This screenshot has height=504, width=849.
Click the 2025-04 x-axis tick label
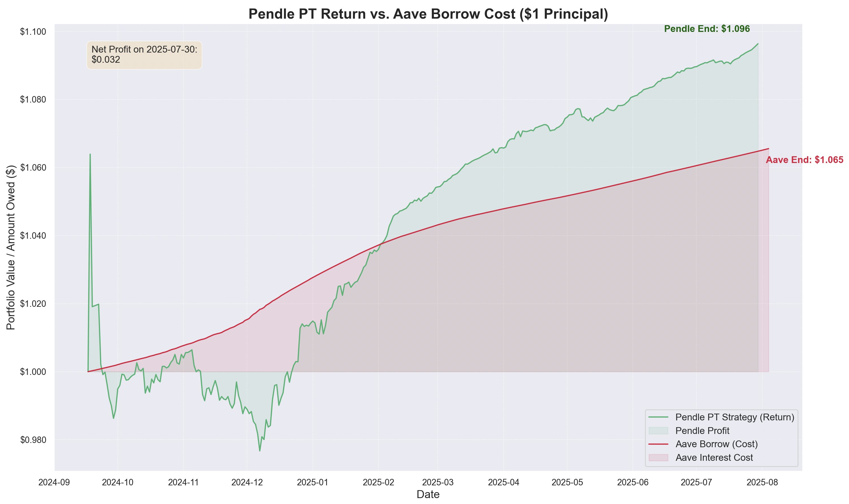coord(503,483)
